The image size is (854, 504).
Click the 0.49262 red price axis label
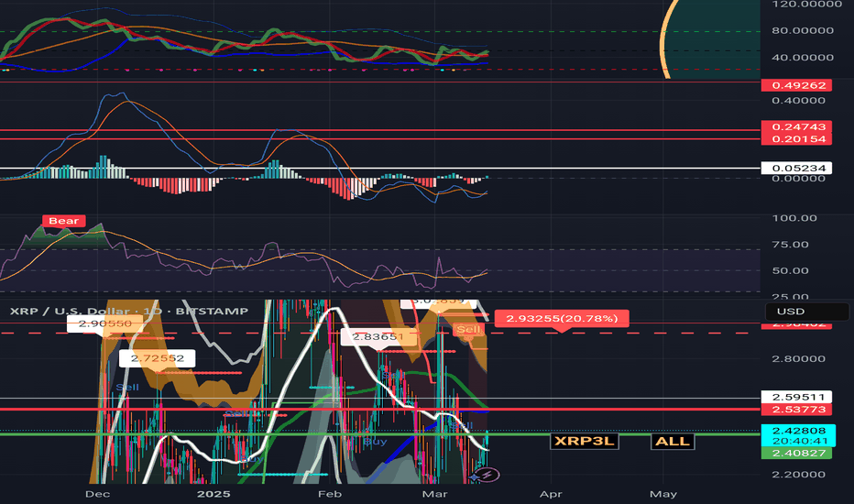797,85
